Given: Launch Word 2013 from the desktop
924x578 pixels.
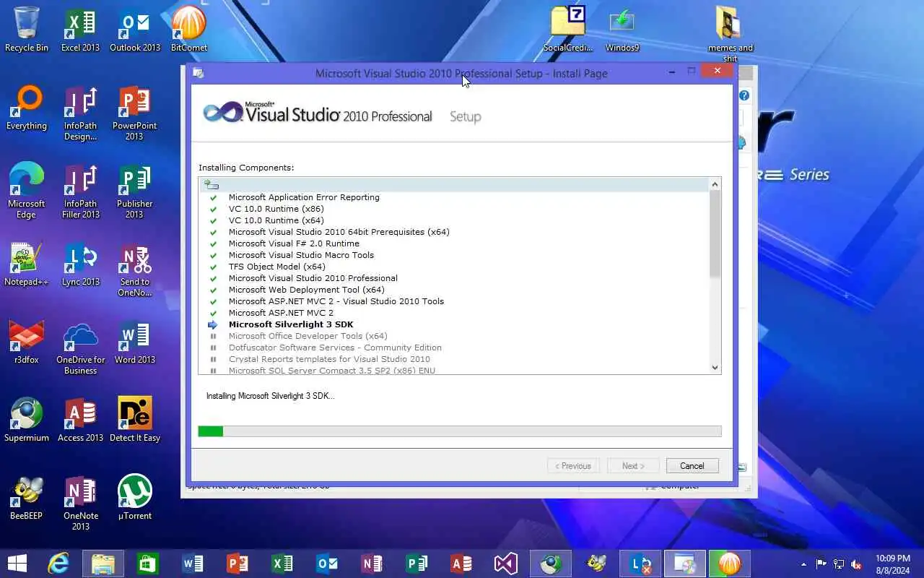Looking at the screenshot, I should [x=135, y=342].
